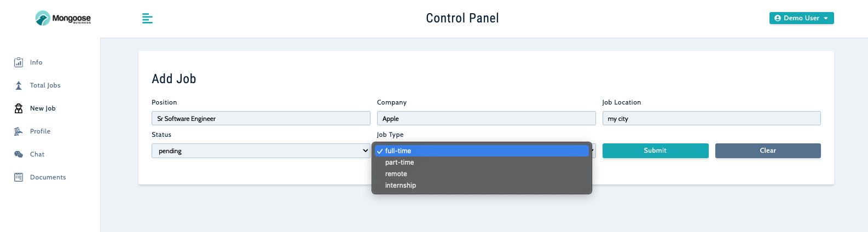Click the Profile sidebar icon
Image resolution: width=868 pixels, height=232 pixels.
19,131
